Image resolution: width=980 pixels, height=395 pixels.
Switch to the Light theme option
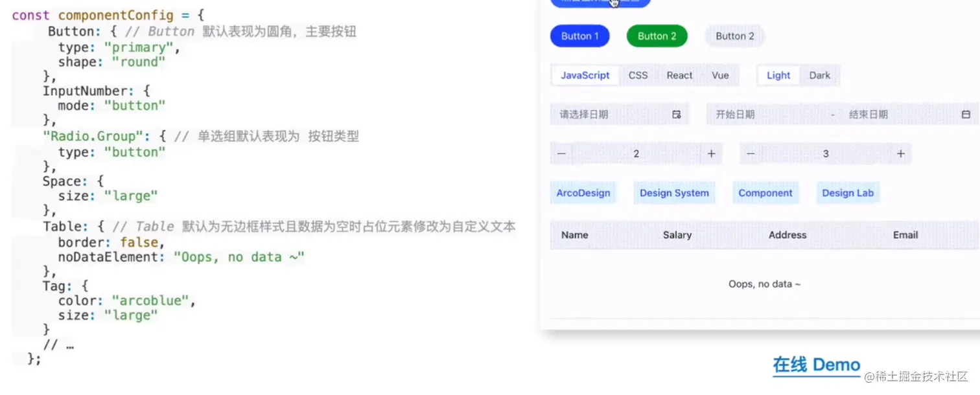pyautogui.click(x=778, y=75)
